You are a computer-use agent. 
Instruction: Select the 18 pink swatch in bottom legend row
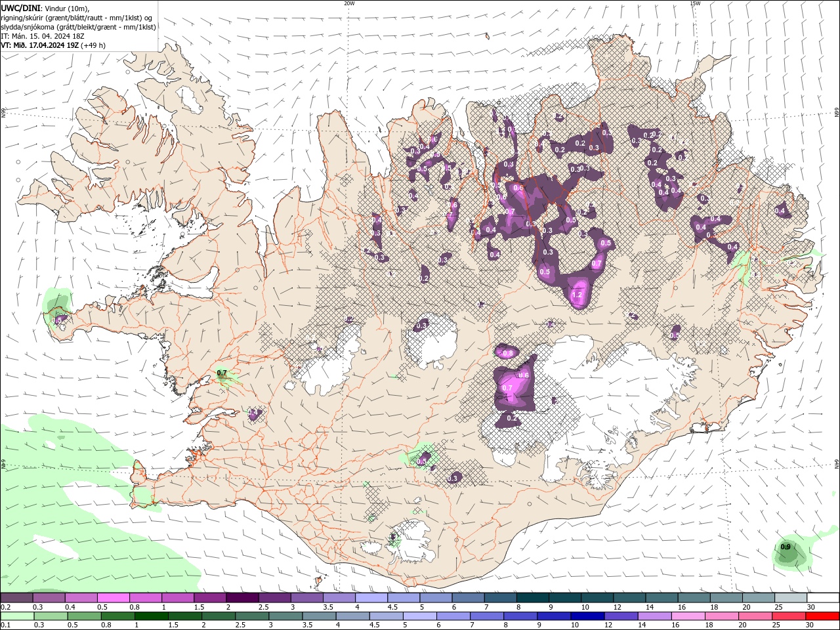point(721,616)
